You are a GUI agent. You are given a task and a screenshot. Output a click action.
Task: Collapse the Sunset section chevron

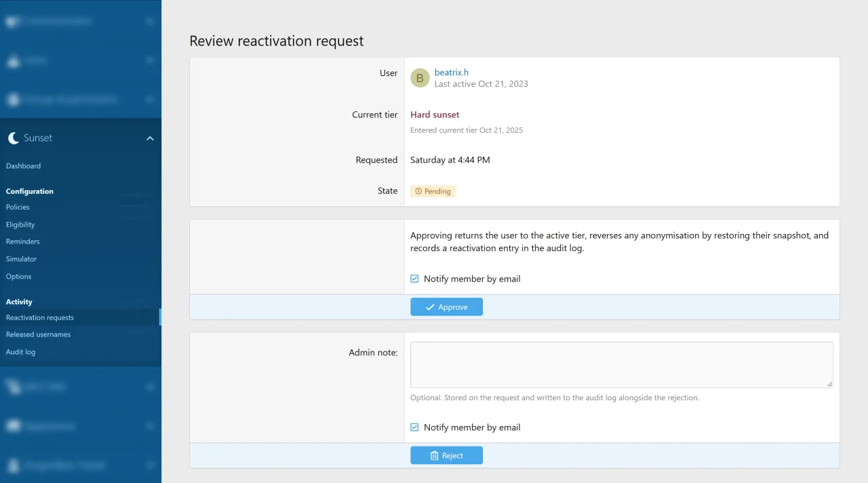[x=150, y=138]
